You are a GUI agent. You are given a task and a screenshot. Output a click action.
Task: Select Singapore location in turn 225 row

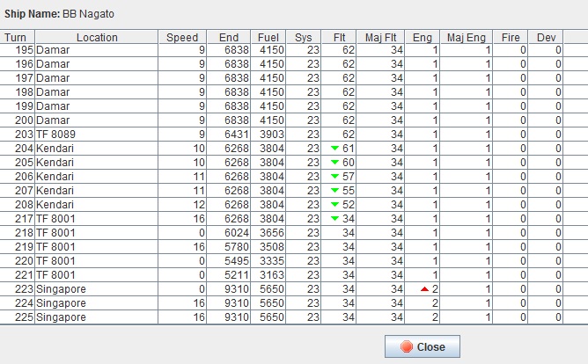point(96,317)
